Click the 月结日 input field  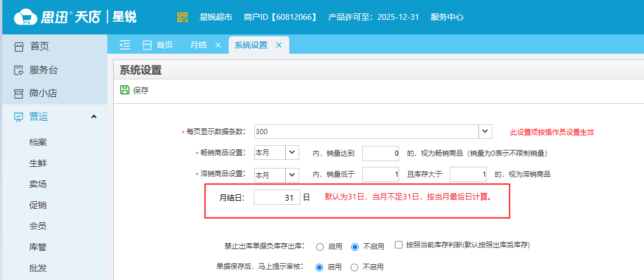(x=277, y=197)
